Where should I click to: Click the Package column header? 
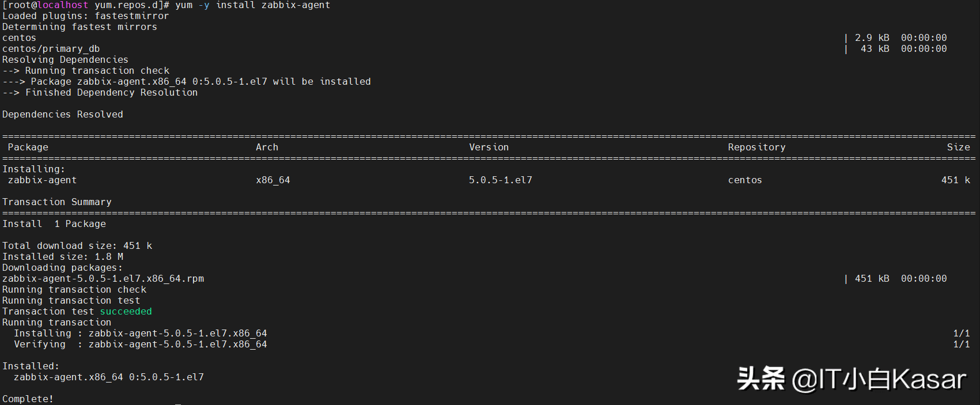[x=28, y=147]
